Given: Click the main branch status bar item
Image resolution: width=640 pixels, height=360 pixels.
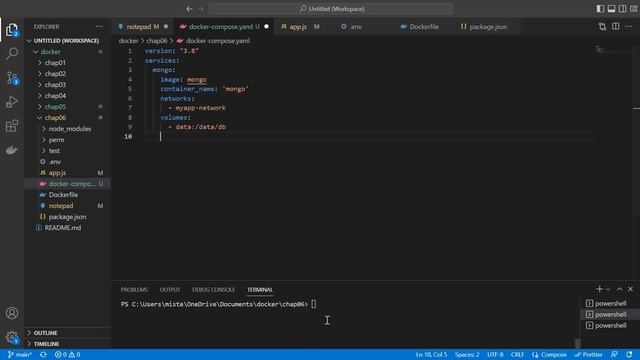Looking at the screenshot, I should (x=20, y=355).
